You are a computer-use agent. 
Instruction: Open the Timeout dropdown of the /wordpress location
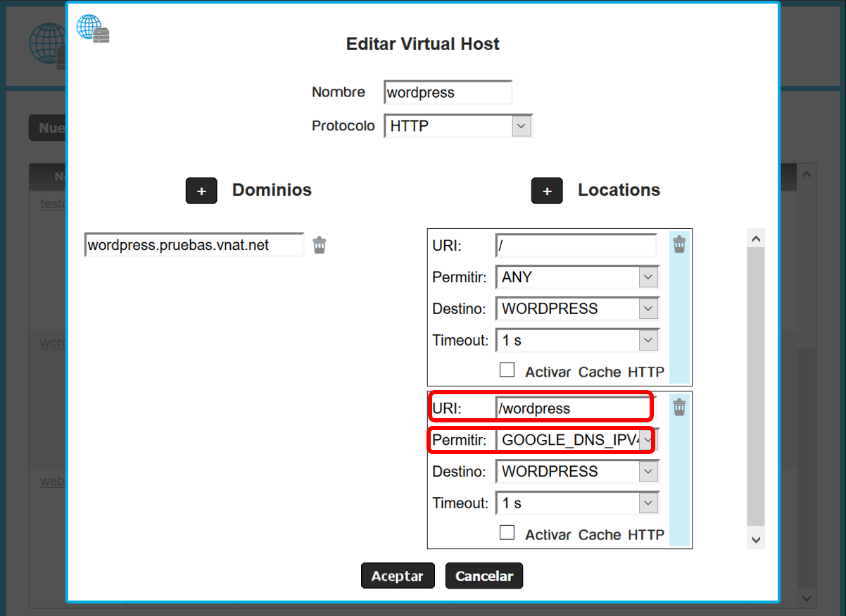(x=577, y=503)
